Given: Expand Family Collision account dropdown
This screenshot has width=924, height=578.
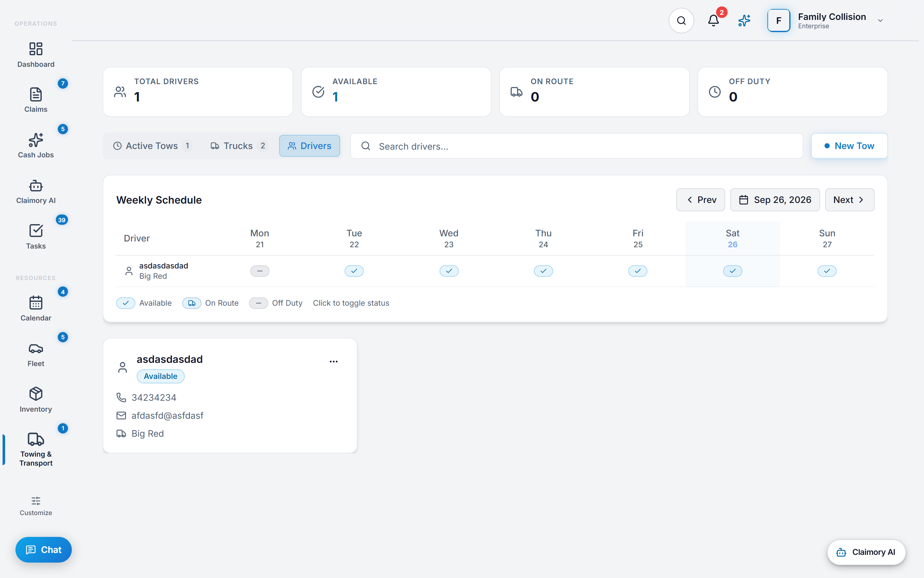Looking at the screenshot, I should point(880,21).
